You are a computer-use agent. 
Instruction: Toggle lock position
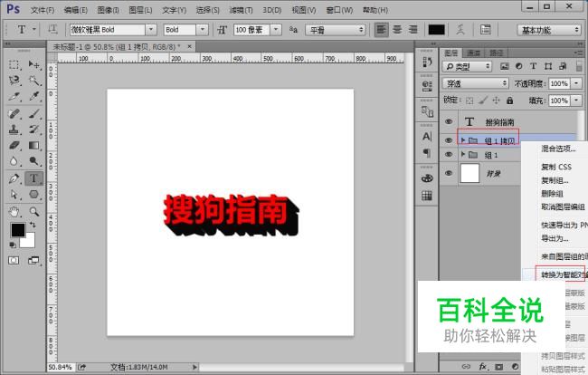[x=496, y=101]
